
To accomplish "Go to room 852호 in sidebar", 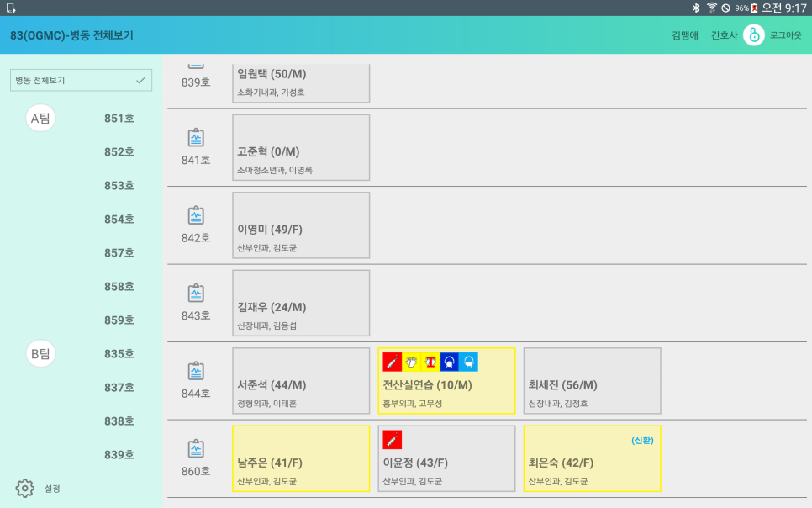I will point(119,152).
